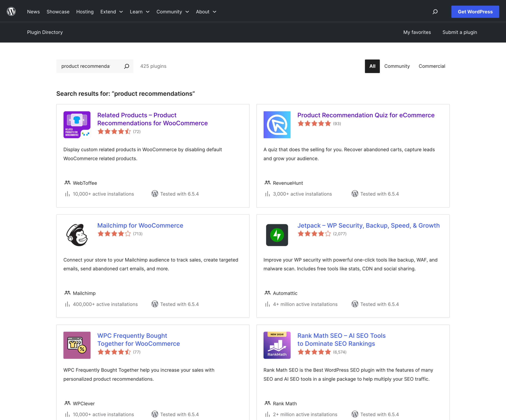Select the Commercial filter option

tap(431, 66)
